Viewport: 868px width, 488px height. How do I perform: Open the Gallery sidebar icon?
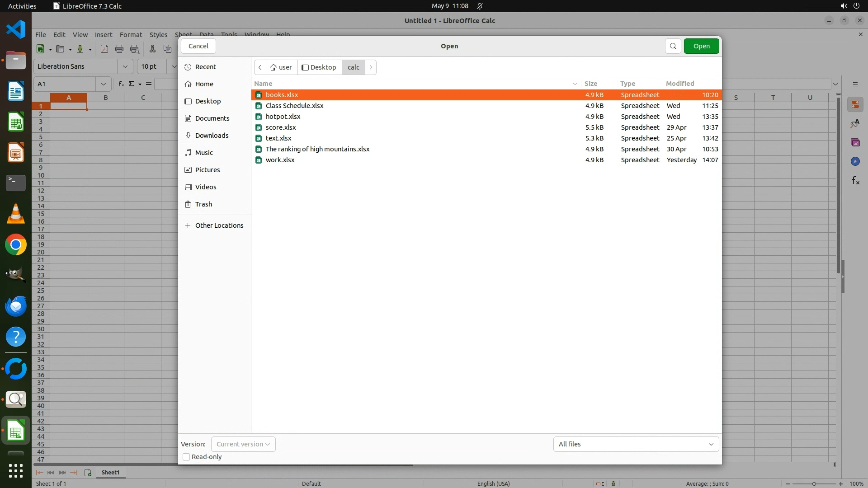pyautogui.click(x=855, y=142)
